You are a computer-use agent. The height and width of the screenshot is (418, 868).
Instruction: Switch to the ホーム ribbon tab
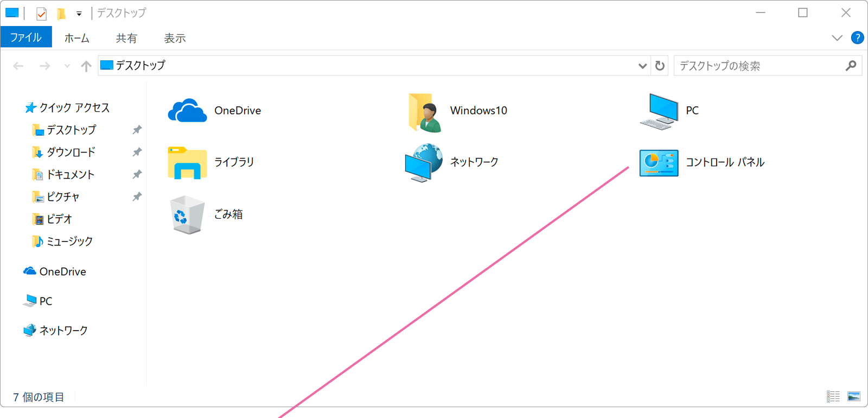pyautogui.click(x=77, y=38)
